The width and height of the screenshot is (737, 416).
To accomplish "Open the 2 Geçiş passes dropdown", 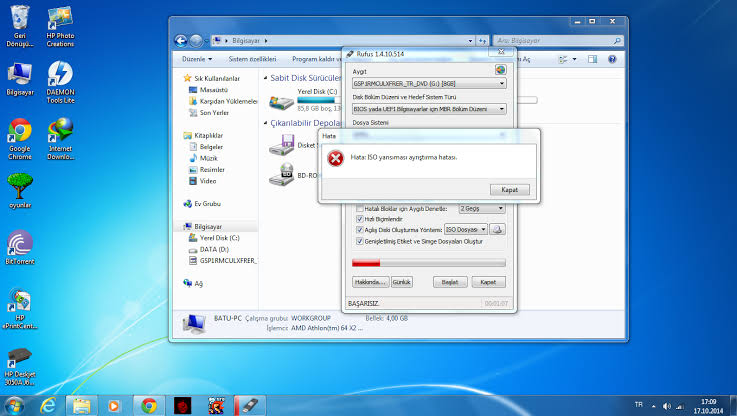I will point(482,208).
